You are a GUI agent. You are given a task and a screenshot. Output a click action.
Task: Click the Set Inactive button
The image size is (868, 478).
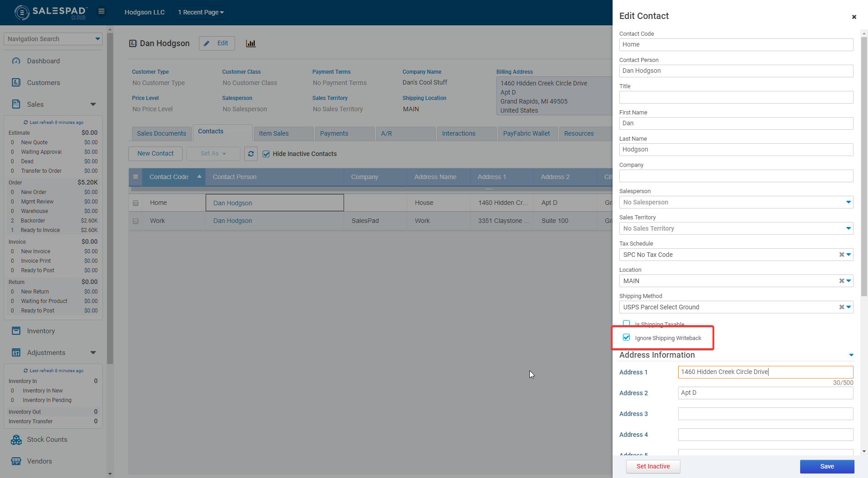click(x=653, y=466)
